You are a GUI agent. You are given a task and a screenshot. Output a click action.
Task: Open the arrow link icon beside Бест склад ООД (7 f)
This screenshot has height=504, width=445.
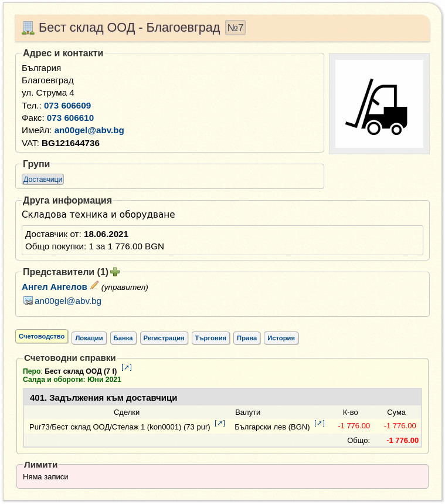[127, 367]
